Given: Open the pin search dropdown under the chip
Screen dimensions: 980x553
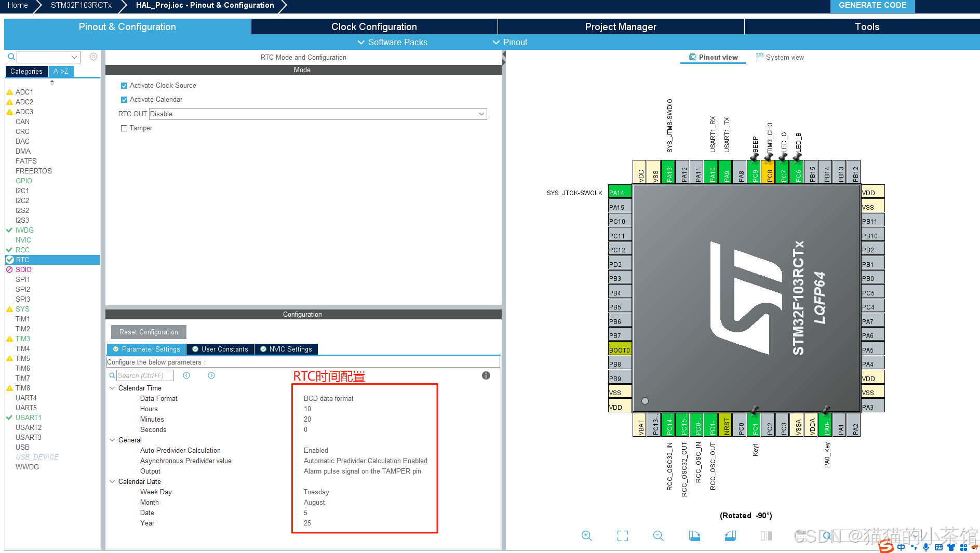Looking at the screenshot, I should tap(878, 536).
